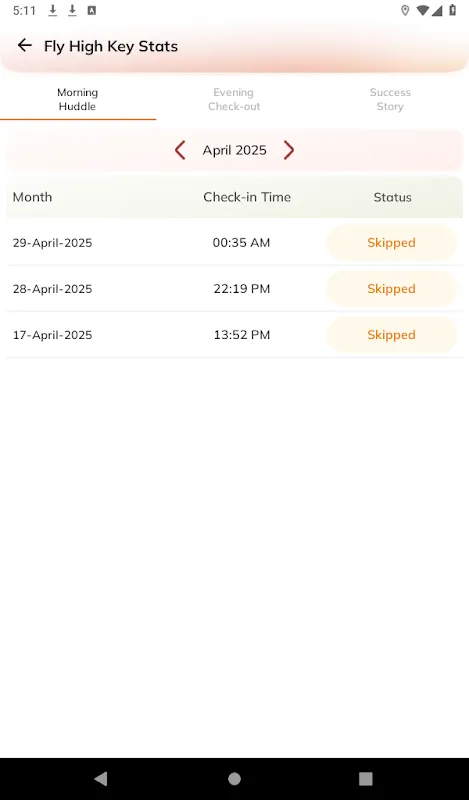
Task: Tap Skipped status for 28-April-2025
Action: [391, 288]
